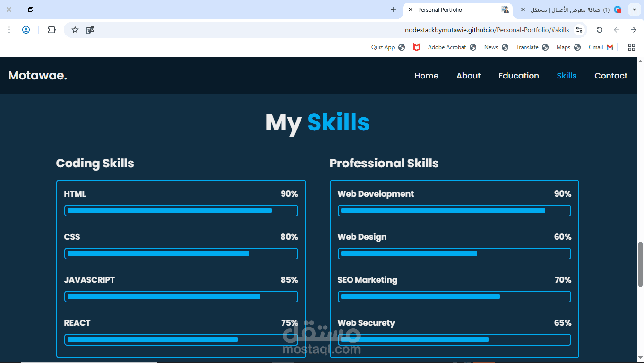Expand the tab search dropdown arrow

pos(634,9)
